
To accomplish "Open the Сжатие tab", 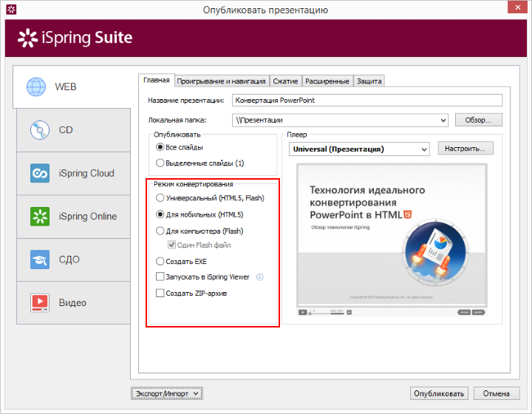I will click(x=285, y=81).
